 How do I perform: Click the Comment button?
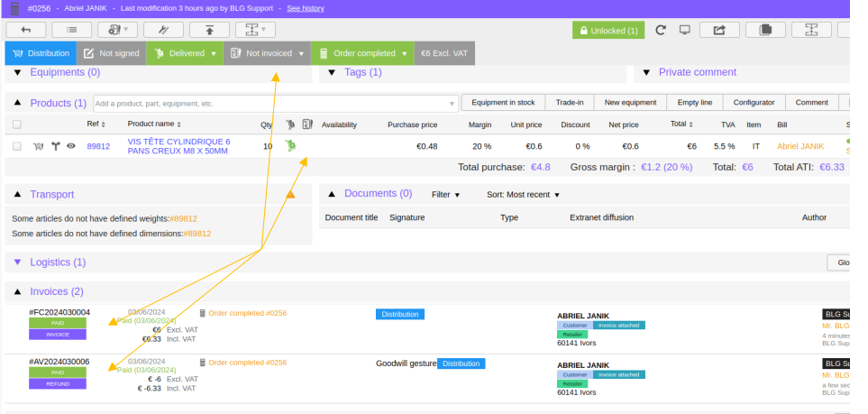click(x=812, y=103)
